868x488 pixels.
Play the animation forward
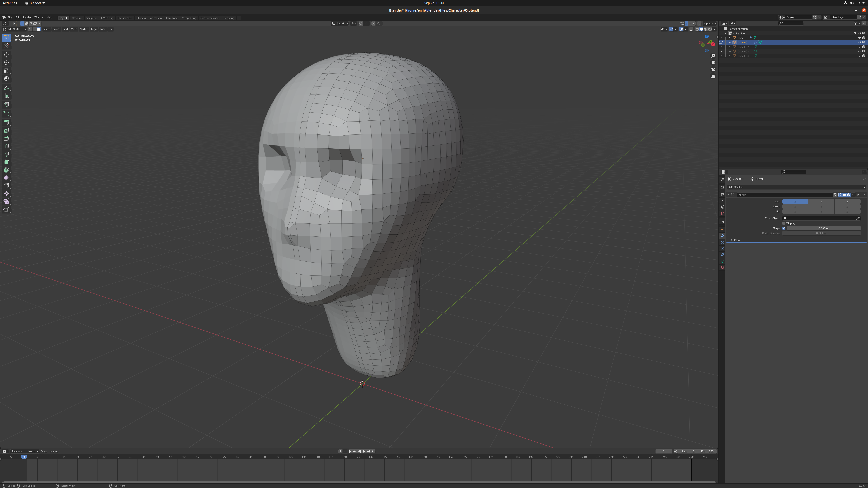click(x=364, y=452)
